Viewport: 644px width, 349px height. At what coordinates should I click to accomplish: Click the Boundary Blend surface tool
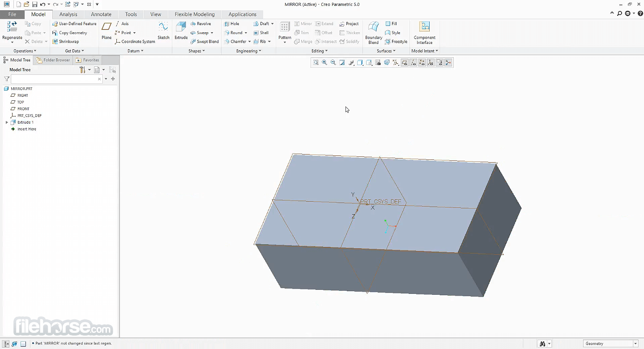coord(374,33)
